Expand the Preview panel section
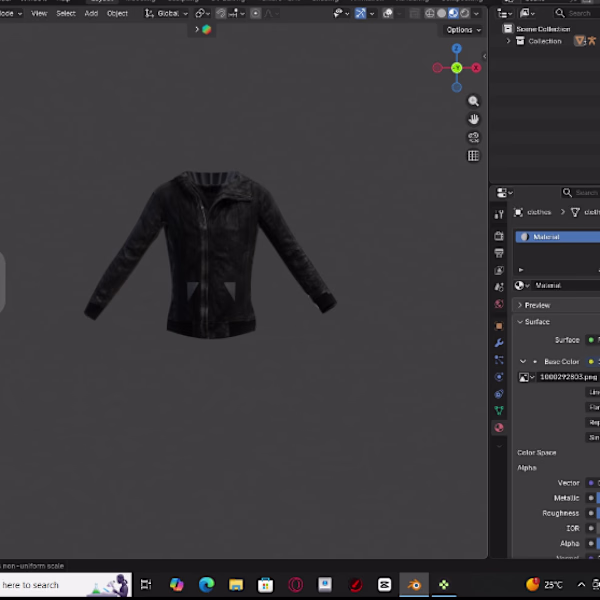600x600 pixels. point(537,305)
